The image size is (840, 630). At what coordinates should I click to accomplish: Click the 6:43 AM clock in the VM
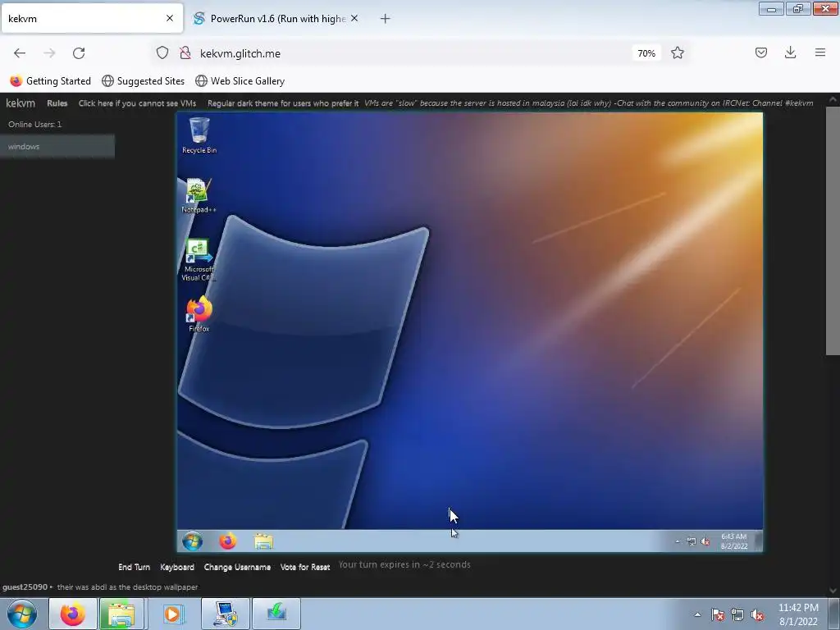coord(734,541)
